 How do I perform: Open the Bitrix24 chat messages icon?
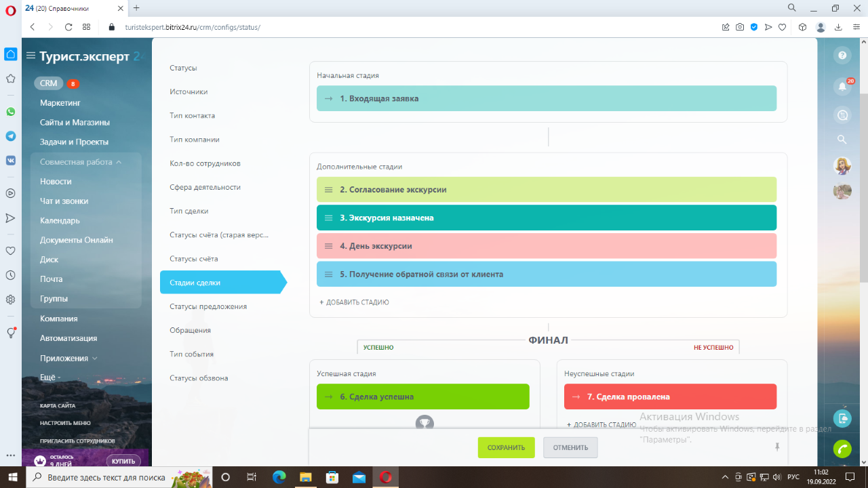click(842, 115)
